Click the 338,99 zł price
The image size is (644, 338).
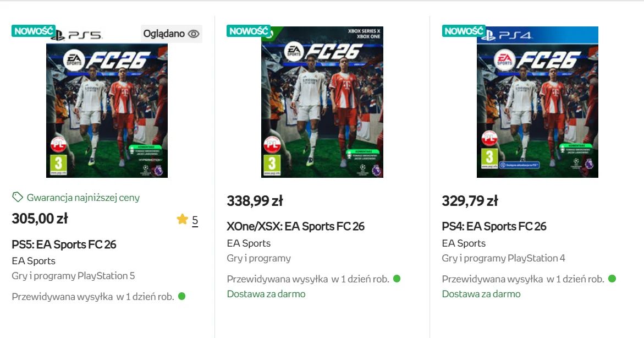click(x=255, y=201)
